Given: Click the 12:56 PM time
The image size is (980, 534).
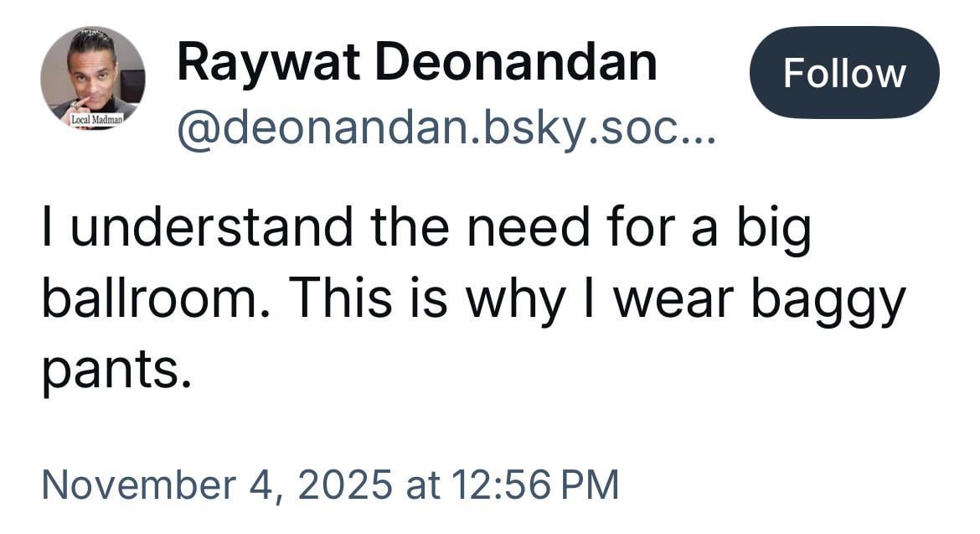Looking at the screenshot, I should (534, 484).
